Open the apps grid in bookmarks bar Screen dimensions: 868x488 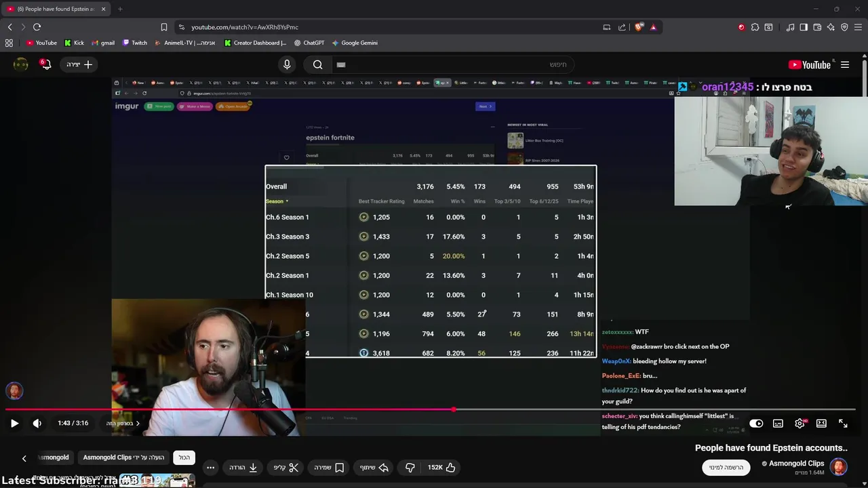(x=9, y=43)
